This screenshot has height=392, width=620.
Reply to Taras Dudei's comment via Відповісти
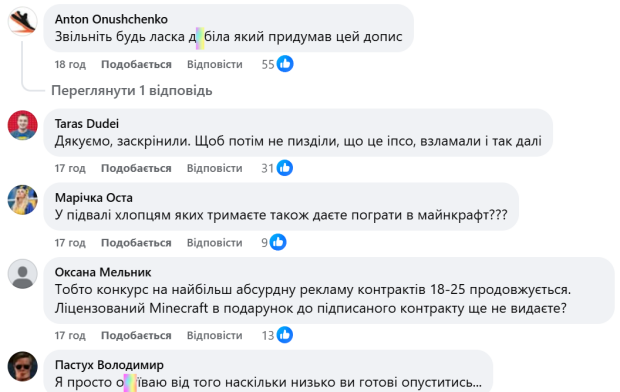[x=215, y=168]
